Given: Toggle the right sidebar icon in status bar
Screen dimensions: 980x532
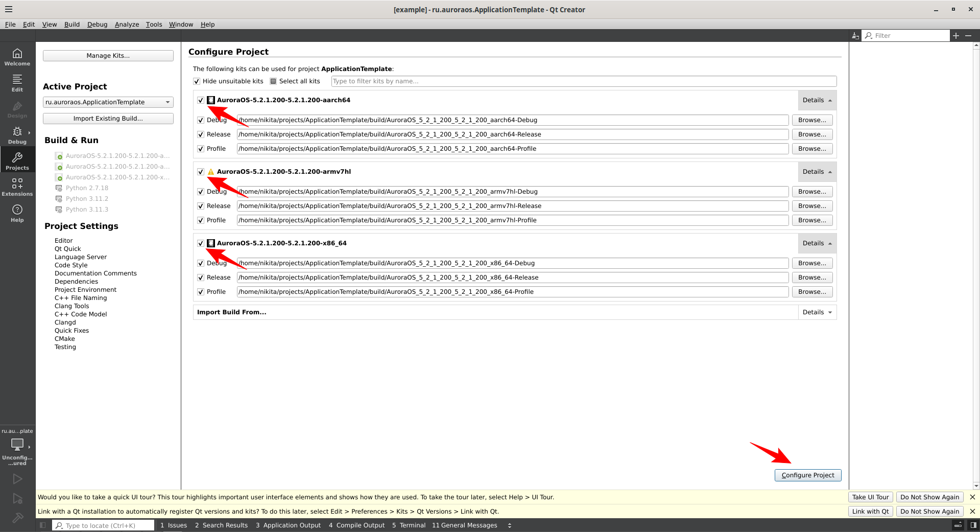Looking at the screenshot, I should click(973, 525).
